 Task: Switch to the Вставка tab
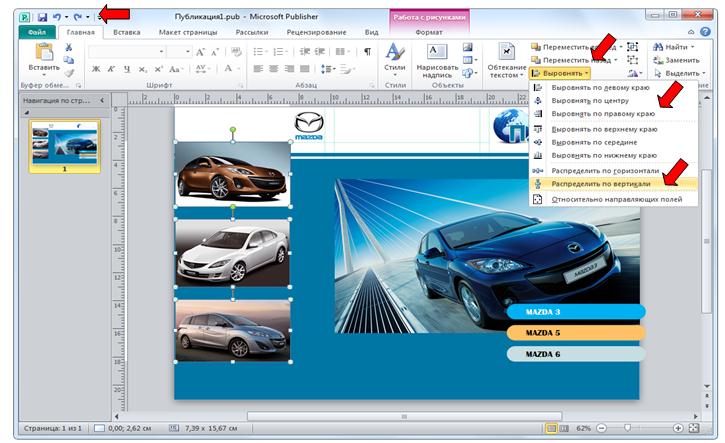[x=126, y=32]
